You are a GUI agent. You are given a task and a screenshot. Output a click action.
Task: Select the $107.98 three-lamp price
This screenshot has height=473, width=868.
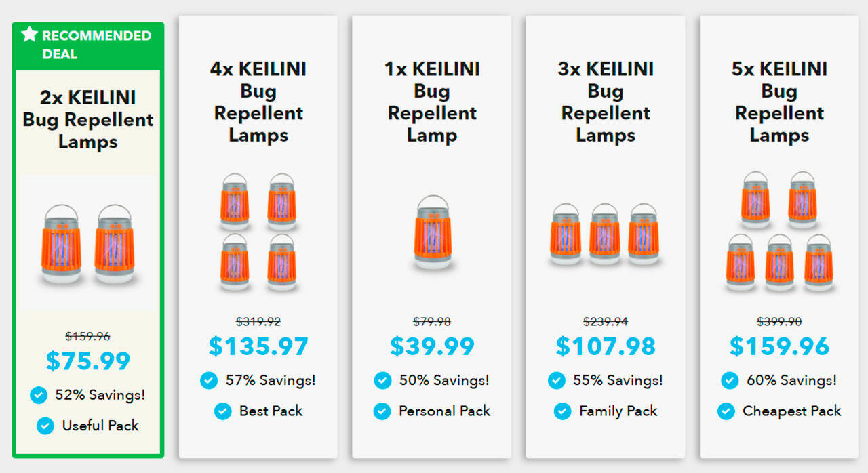[606, 346]
